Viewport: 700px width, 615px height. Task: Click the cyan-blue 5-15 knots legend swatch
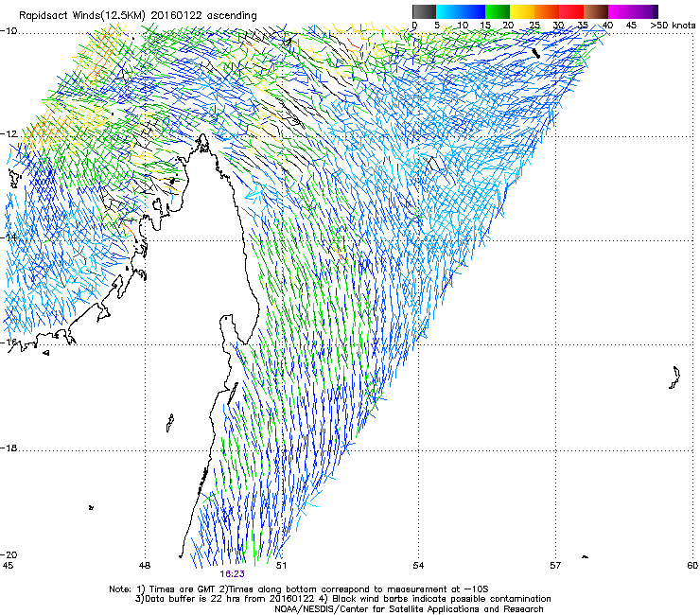tap(461, 11)
